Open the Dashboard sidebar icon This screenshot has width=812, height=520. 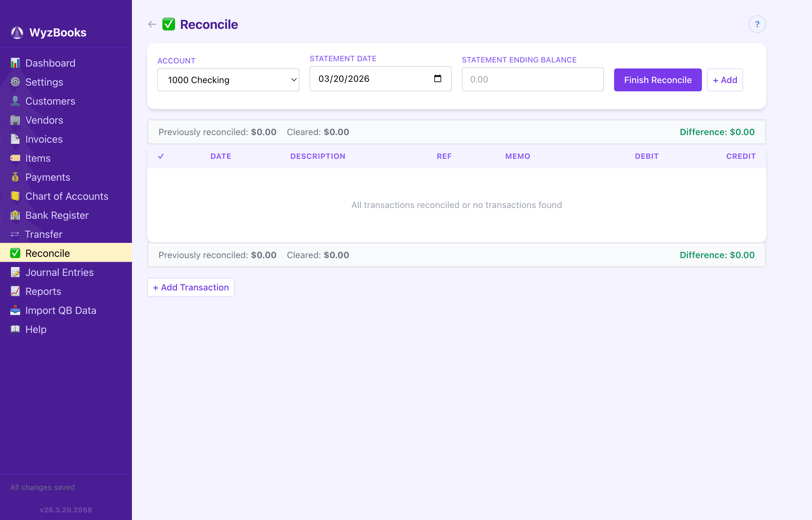point(15,63)
